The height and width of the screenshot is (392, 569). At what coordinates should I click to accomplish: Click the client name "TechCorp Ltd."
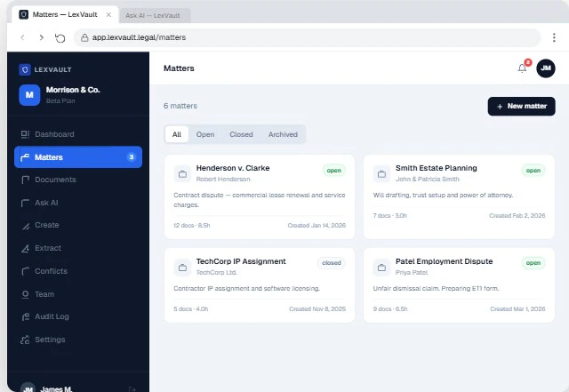[217, 272]
